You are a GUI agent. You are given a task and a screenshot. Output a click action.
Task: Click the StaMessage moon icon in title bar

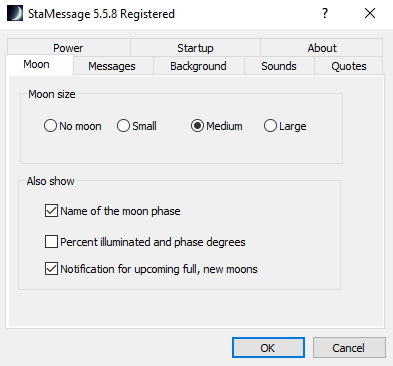click(x=15, y=14)
